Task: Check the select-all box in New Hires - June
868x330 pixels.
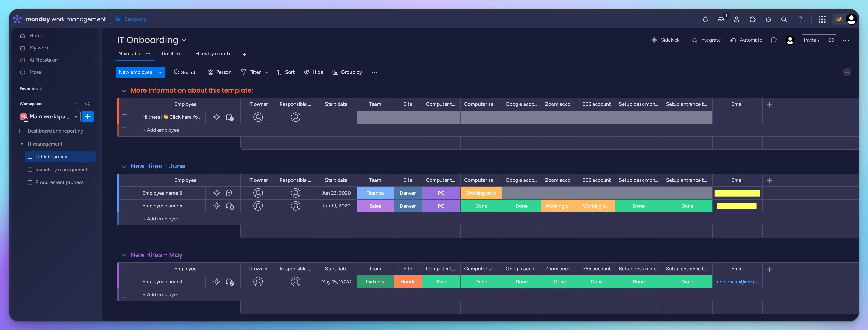Action: (125, 180)
